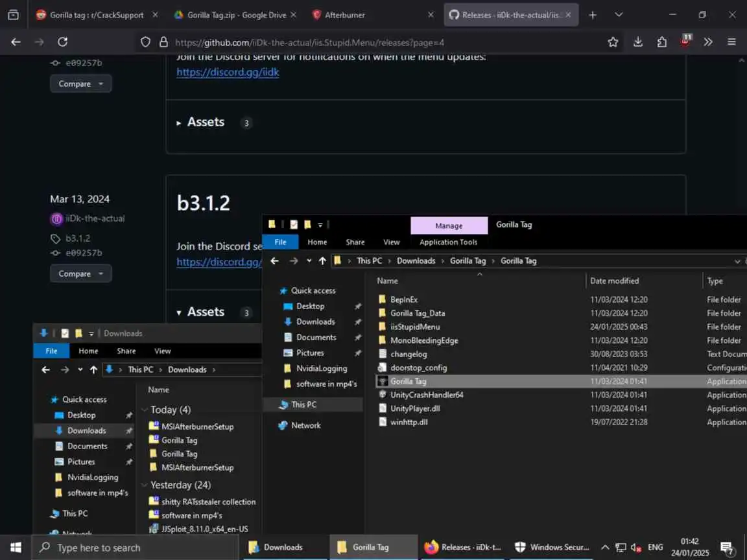Click the muted volume tray icon
This screenshot has width=747, height=560.
[x=635, y=548]
